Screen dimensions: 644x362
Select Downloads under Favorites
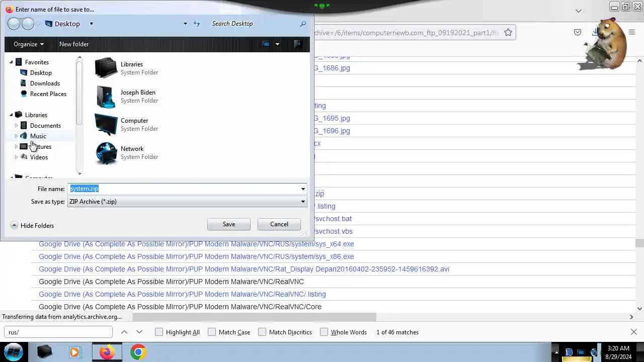[x=45, y=83]
